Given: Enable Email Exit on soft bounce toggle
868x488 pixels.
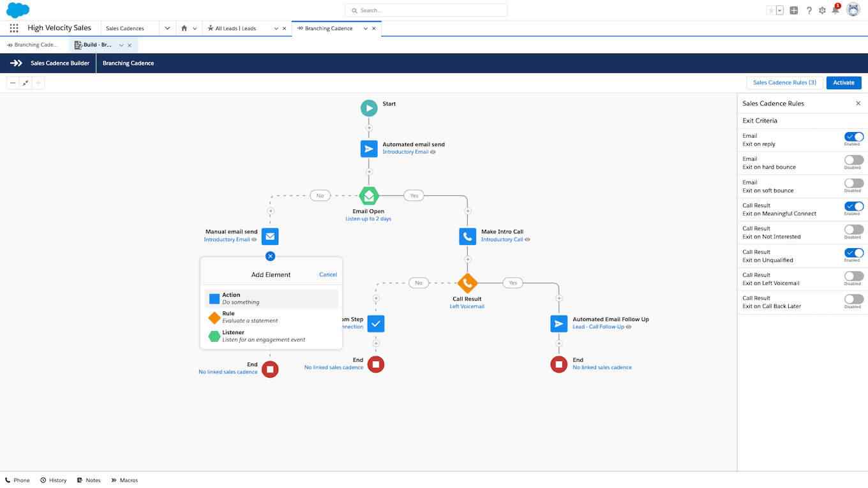Looking at the screenshot, I should click(x=854, y=183).
